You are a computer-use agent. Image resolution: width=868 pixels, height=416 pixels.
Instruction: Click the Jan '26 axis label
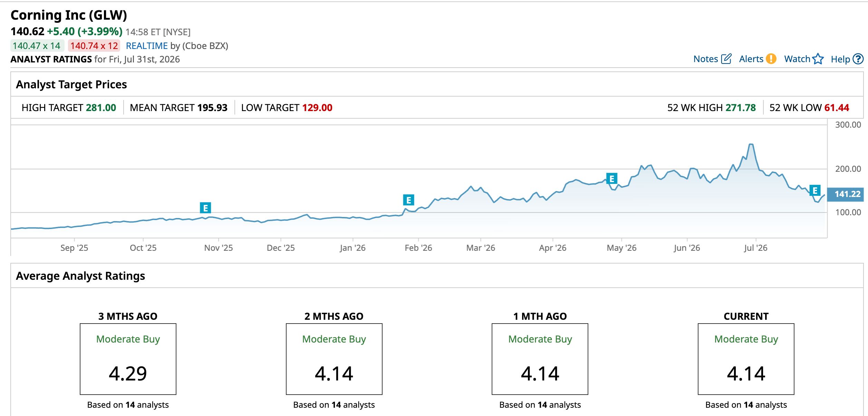[x=353, y=248]
